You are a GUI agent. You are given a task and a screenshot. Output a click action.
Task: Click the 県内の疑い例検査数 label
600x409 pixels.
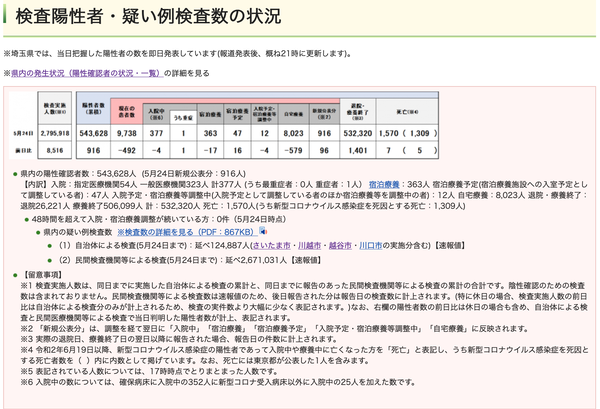tap(78, 232)
